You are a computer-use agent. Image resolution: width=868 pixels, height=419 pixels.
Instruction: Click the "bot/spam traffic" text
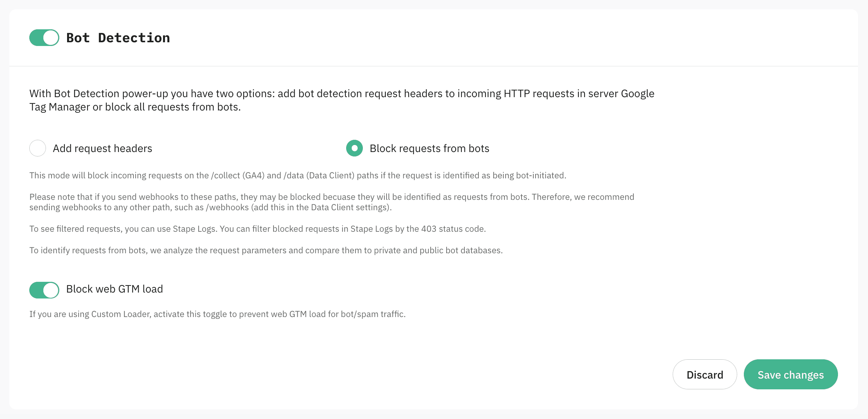point(373,314)
